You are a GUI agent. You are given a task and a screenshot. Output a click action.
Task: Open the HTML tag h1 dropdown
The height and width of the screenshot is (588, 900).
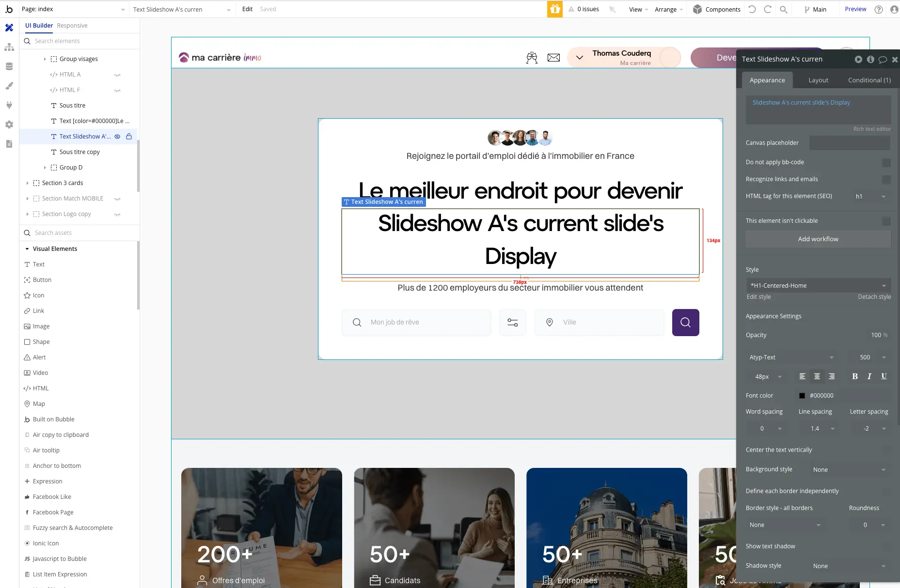(x=871, y=197)
